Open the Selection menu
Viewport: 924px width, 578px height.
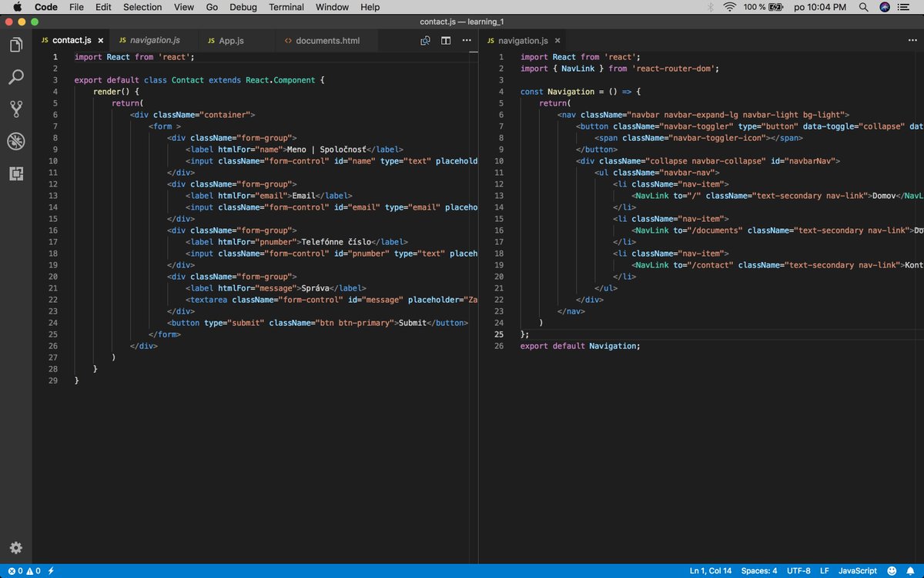pyautogui.click(x=142, y=7)
